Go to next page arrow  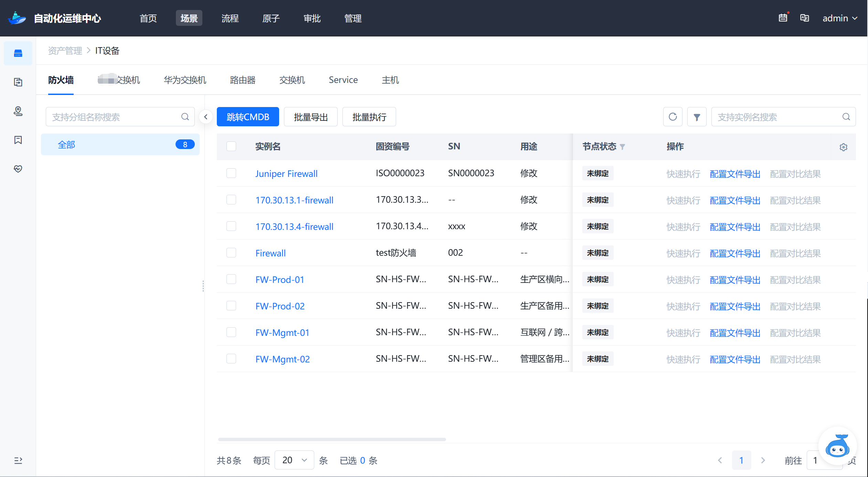click(x=763, y=460)
